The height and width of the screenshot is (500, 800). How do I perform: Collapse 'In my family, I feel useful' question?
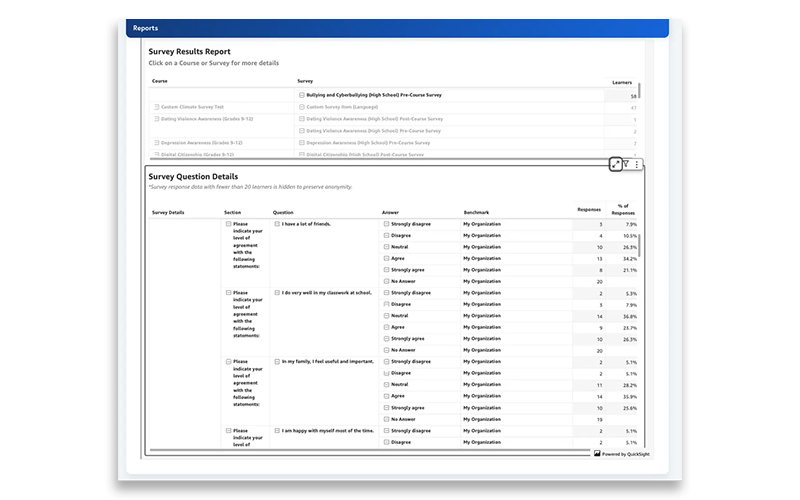pos(277,361)
